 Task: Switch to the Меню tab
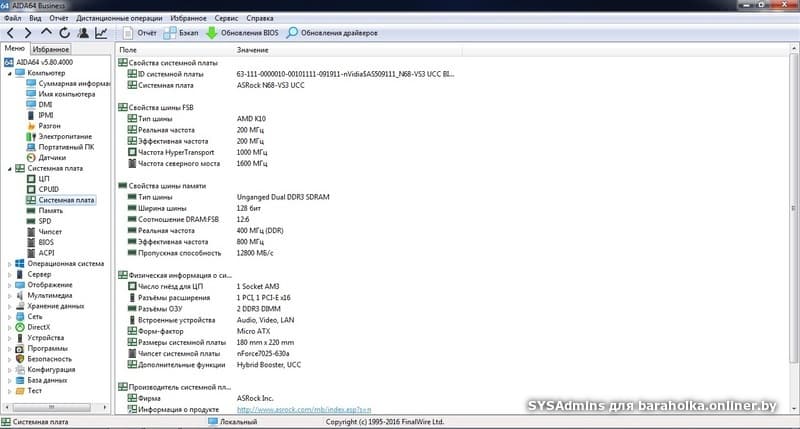(x=15, y=48)
